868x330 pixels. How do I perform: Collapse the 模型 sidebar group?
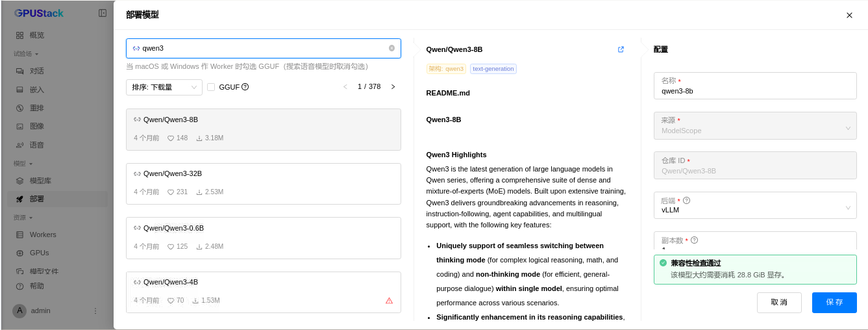click(23, 164)
